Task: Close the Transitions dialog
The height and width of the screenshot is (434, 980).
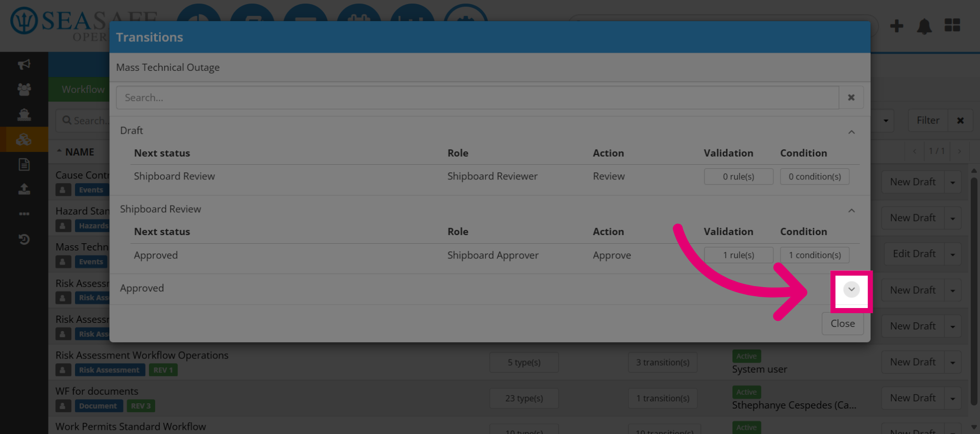Action: 842,323
